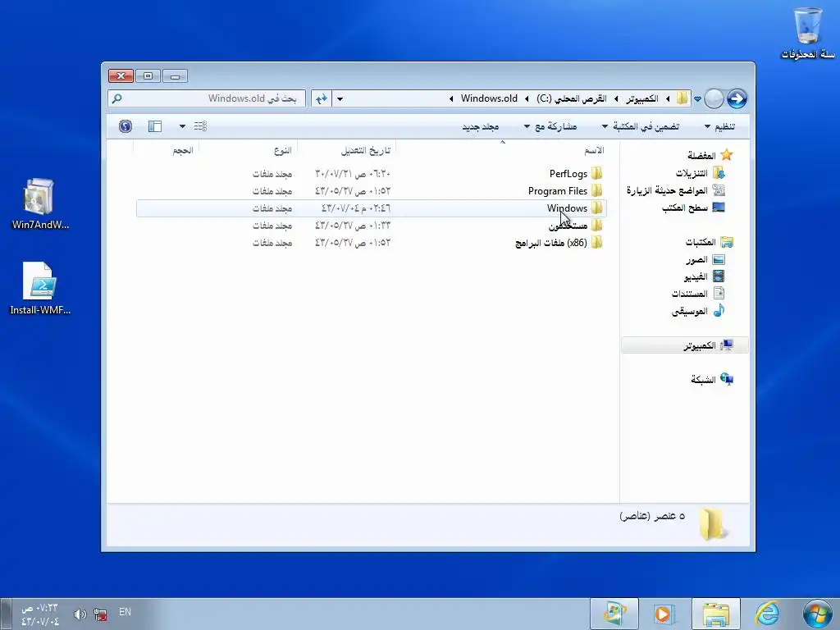Open the تضمين في المكتبة menu
Image resolution: width=840 pixels, height=630 pixels.
640,126
